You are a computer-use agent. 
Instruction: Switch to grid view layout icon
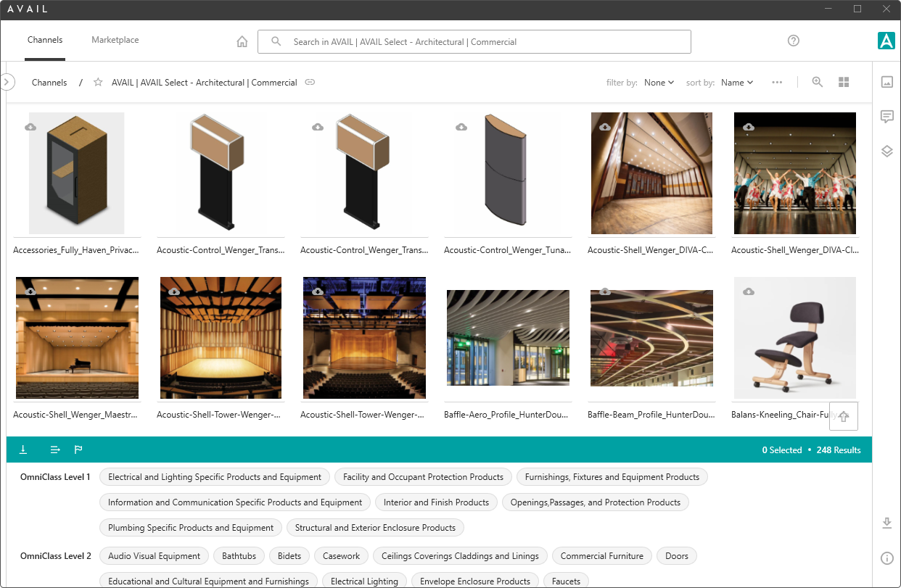[844, 83]
